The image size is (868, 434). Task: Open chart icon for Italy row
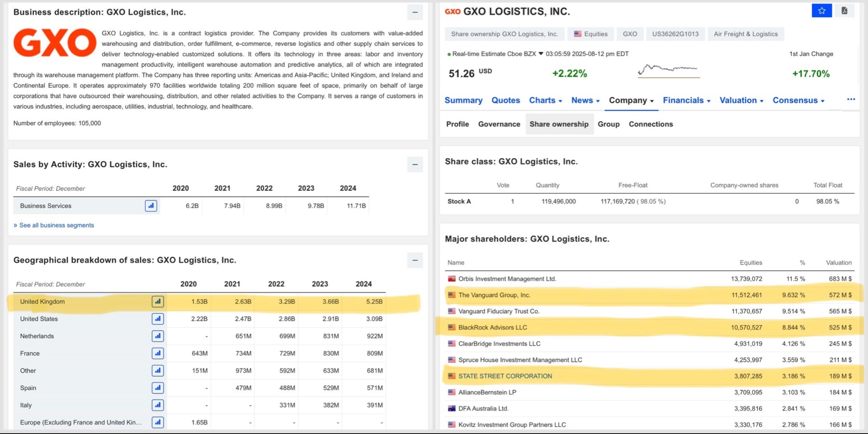tap(158, 405)
